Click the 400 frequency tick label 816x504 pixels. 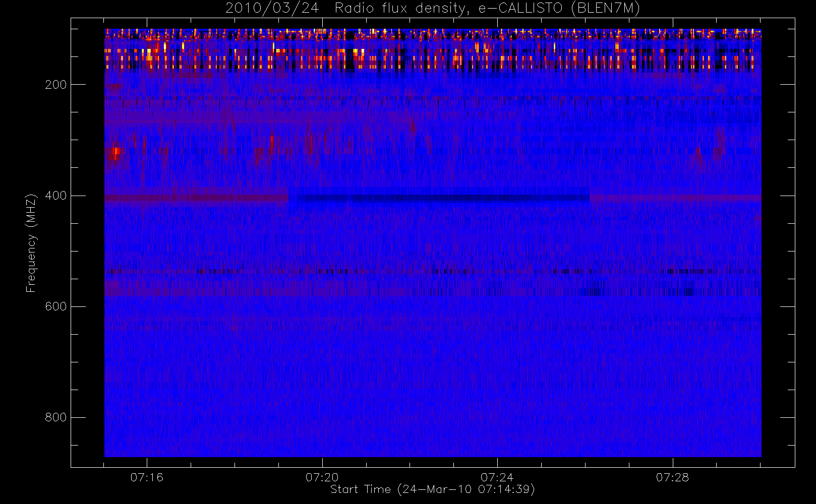click(56, 196)
